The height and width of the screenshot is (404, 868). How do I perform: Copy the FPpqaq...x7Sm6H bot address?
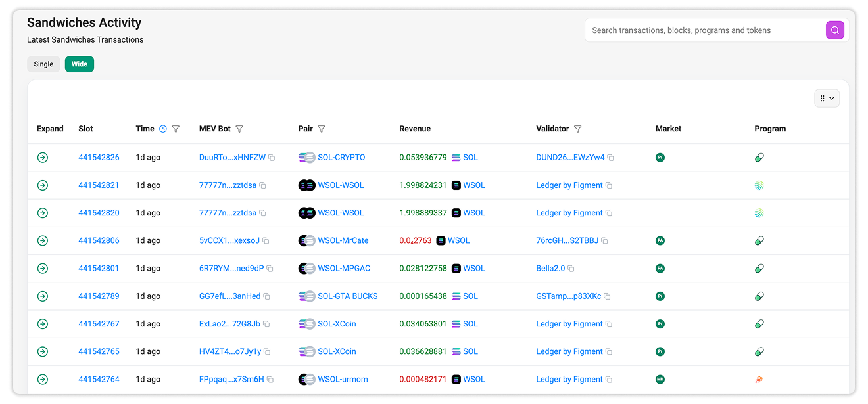(x=270, y=380)
